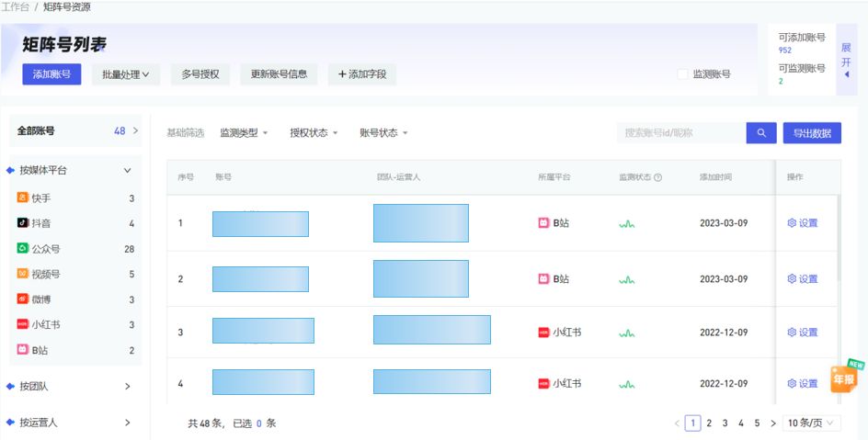The height and width of the screenshot is (440, 868).
Task: Expand the 按团队 section
Action: [x=127, y=387]
